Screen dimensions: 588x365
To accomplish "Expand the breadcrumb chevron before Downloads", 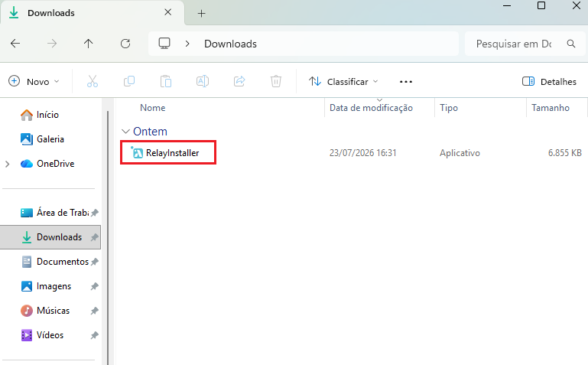I will pyautogui.click(x=187, y=44).
